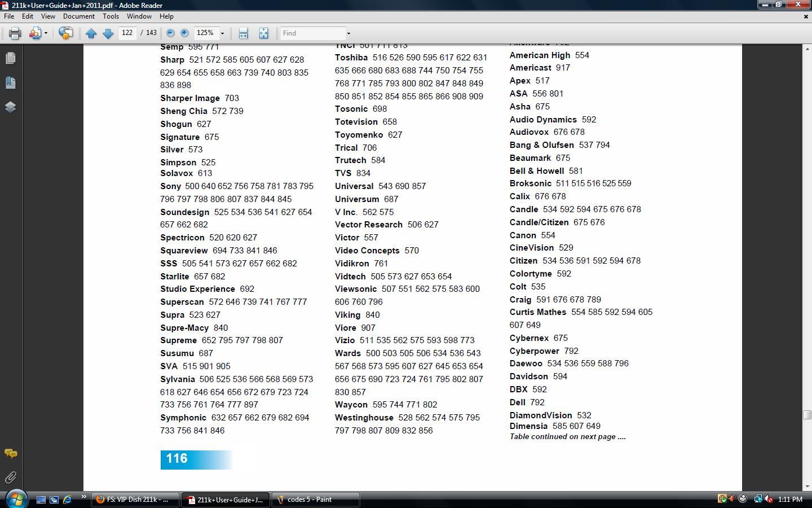Viewport: 812px width, 508px height.
Task: Zoom out with the minus icon
Action: click(170, 33)
